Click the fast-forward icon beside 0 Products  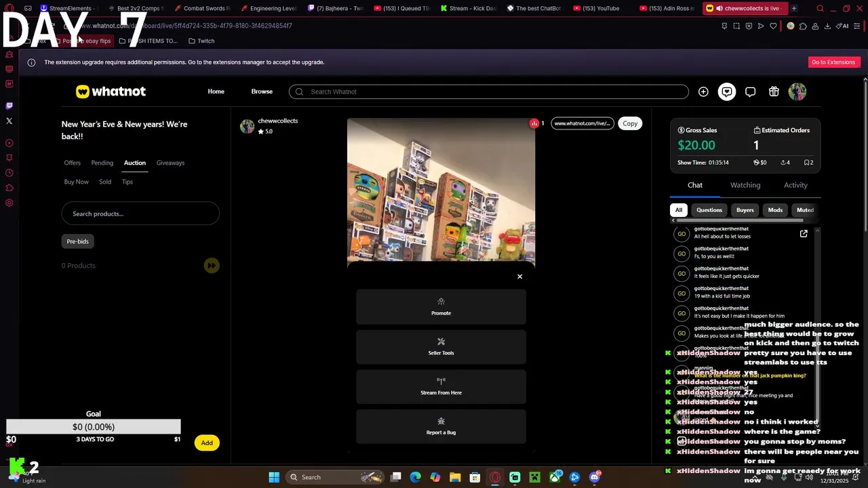[x=212, y=266]
